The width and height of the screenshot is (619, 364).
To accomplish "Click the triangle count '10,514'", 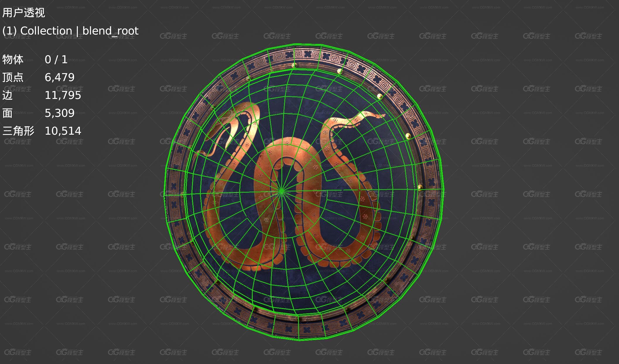I will (63, 131).
